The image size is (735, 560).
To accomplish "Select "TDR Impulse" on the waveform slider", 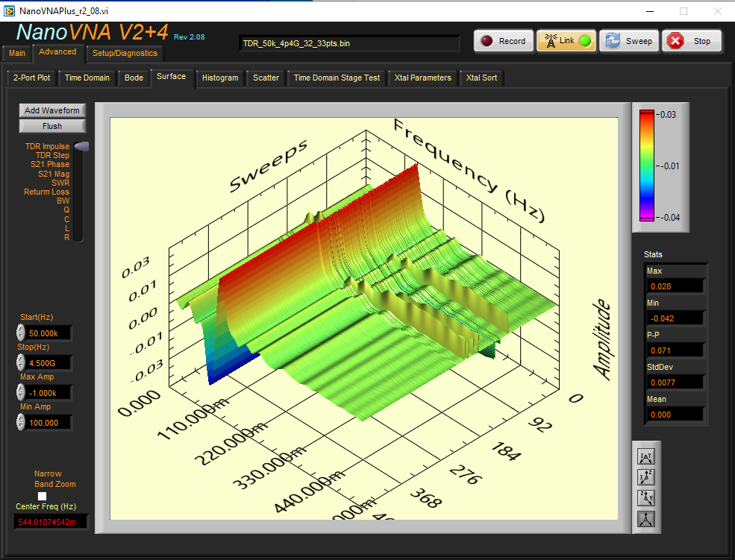I will 47,147.
